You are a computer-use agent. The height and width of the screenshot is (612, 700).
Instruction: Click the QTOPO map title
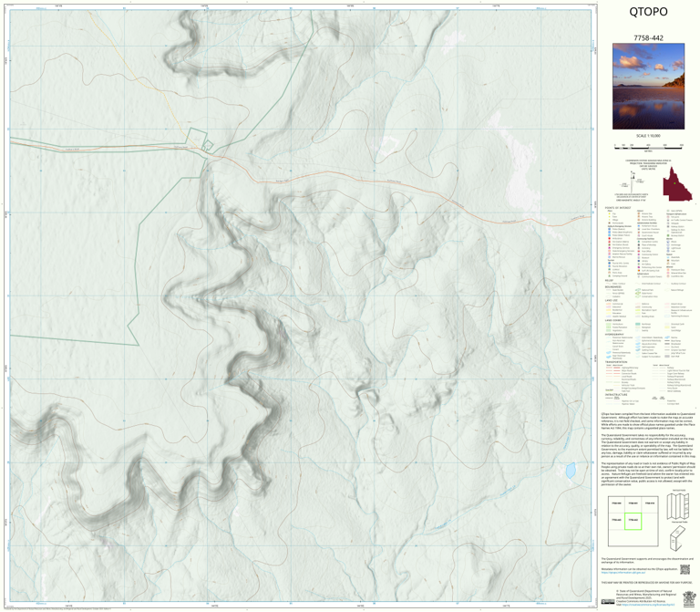coord(648,12)
